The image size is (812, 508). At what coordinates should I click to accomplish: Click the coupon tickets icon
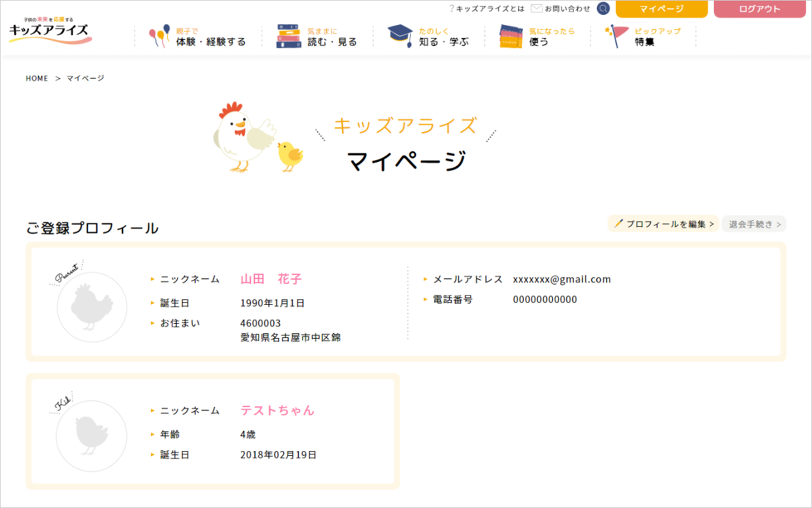(512, 37)
